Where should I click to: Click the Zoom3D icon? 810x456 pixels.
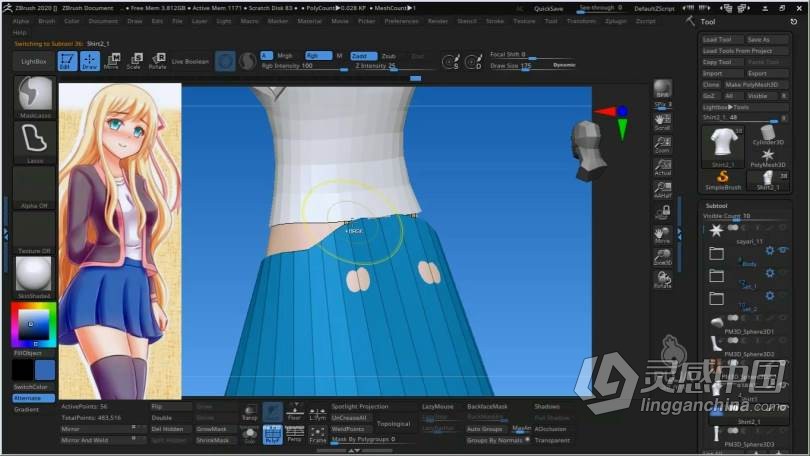pos(662,257)
